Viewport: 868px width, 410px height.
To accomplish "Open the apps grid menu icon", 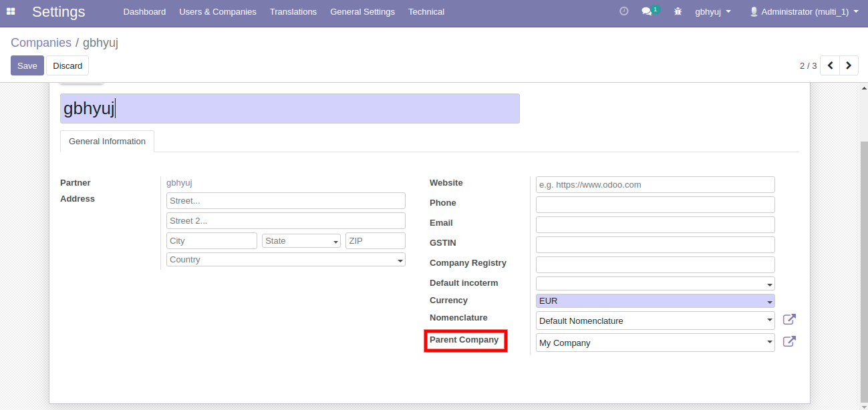I will tap(11, 12).
